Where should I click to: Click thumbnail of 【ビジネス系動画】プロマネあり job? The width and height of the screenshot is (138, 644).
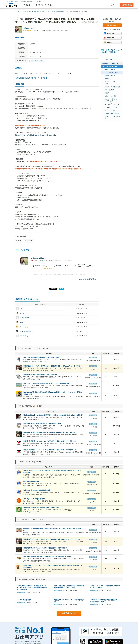click(x=19, y=472)
